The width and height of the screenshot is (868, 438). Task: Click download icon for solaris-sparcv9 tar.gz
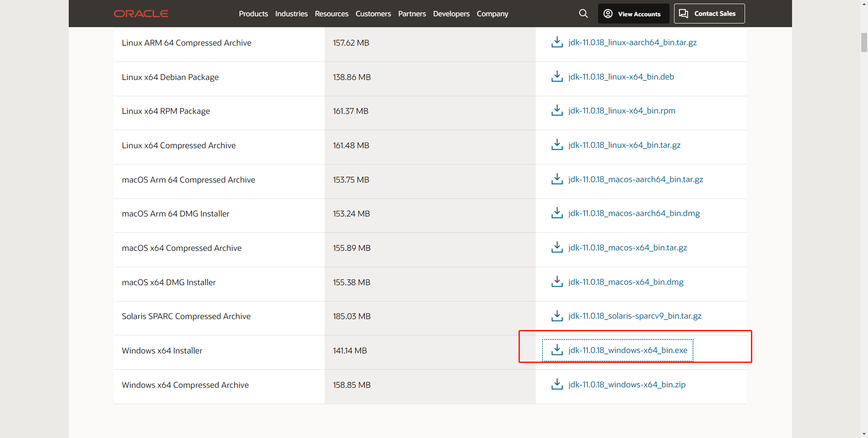pos(557,316)
